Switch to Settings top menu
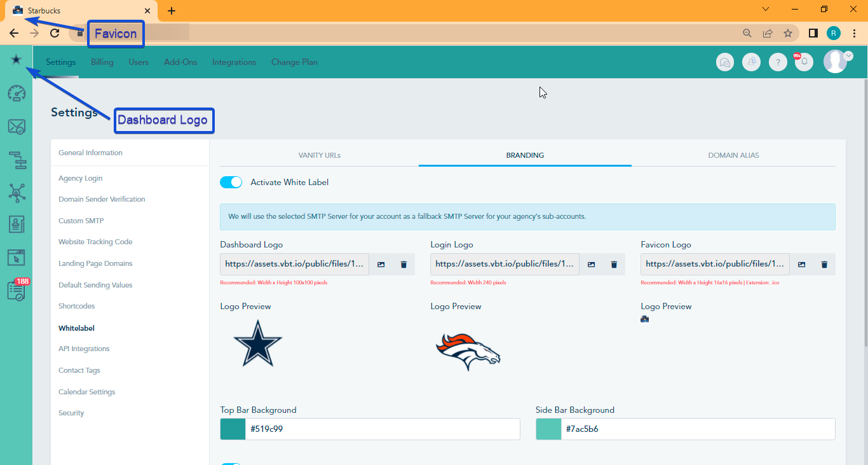868x465 pixels. 61,62
